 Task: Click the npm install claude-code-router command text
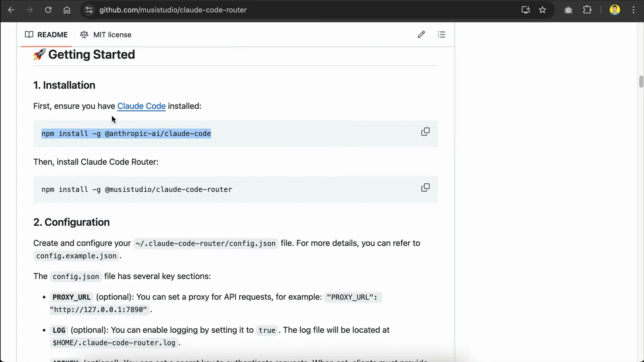point(137,189)
